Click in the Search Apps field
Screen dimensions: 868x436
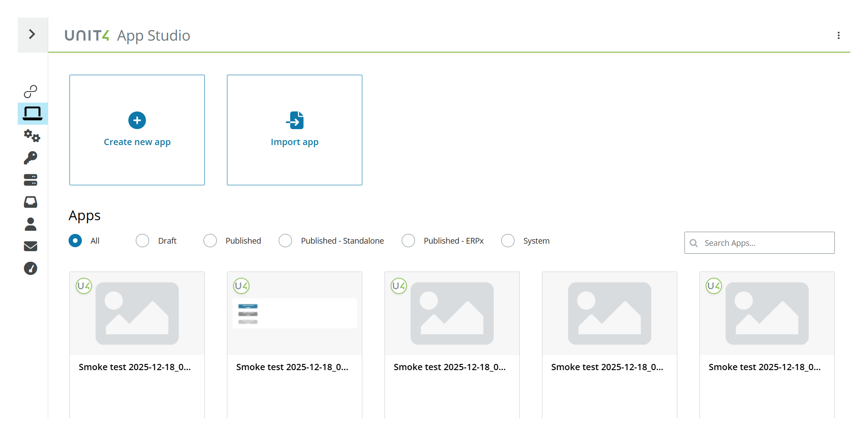point(759,243)
